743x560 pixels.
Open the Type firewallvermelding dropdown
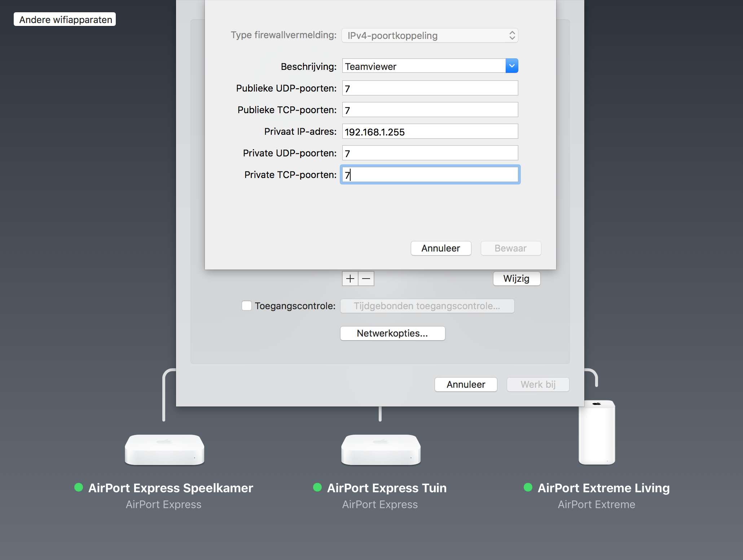[x=430, y=35]
